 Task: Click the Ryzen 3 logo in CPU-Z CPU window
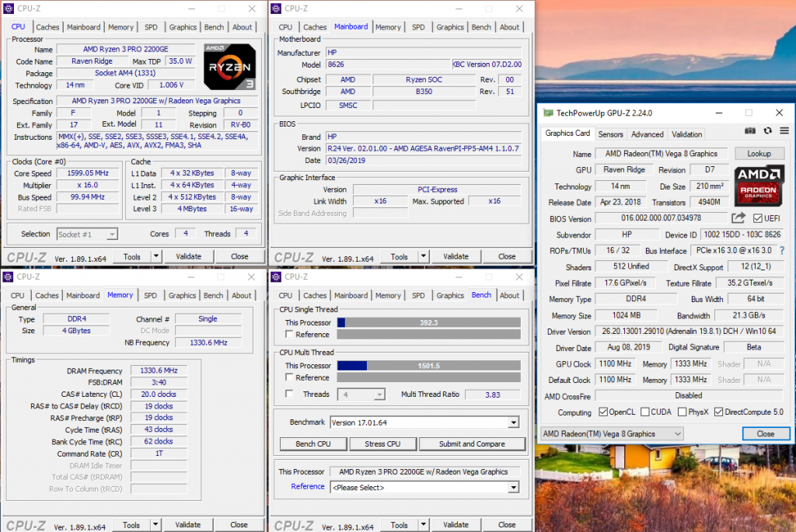point(229,67)
